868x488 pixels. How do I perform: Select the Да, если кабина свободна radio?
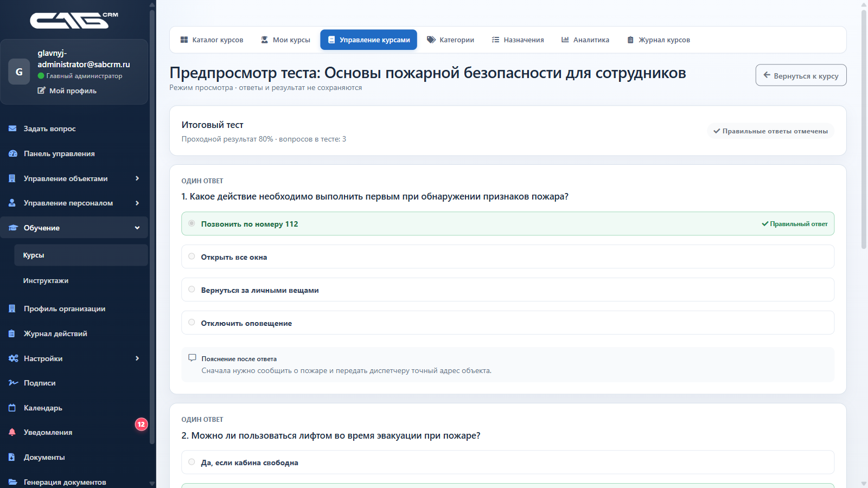tap(192, 462)
